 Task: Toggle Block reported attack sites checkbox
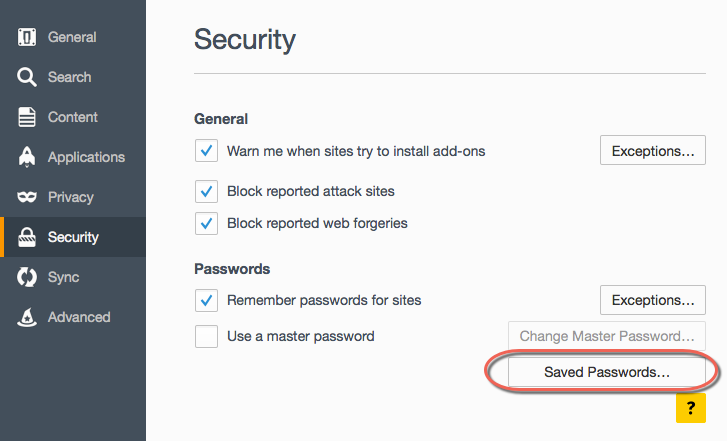[x=206, y=191]
